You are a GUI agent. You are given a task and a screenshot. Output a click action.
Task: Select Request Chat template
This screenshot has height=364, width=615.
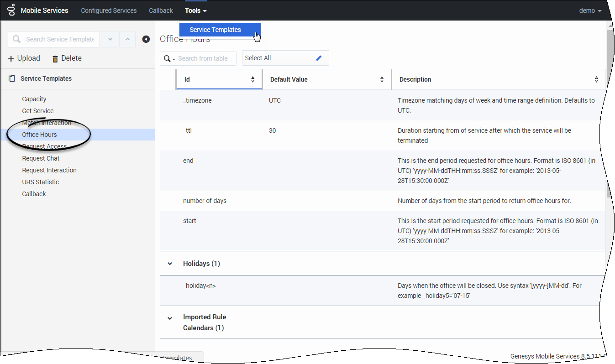tap(41, 158)
